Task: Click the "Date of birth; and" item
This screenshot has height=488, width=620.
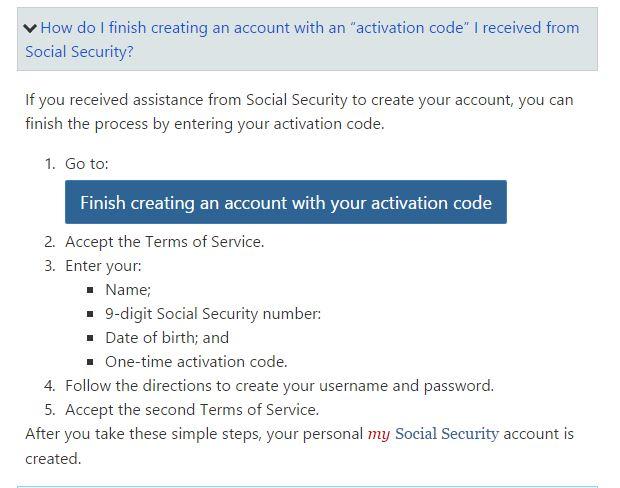Action: (x=167, y=338)
